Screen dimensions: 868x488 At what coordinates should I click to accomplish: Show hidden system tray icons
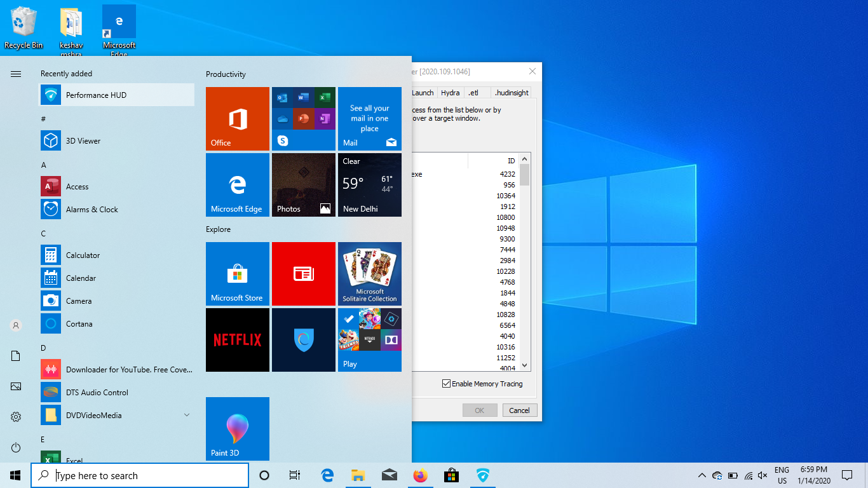[702, 475]
